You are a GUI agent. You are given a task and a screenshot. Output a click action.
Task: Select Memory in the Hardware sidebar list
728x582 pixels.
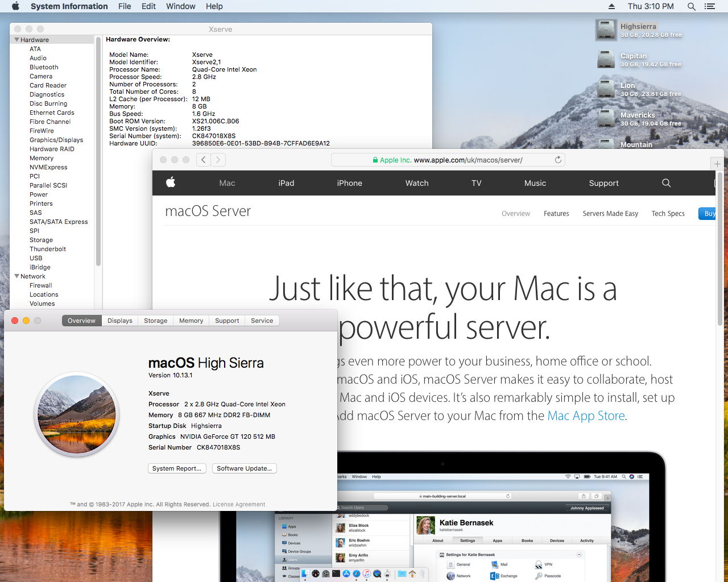(x=42, y=158)
